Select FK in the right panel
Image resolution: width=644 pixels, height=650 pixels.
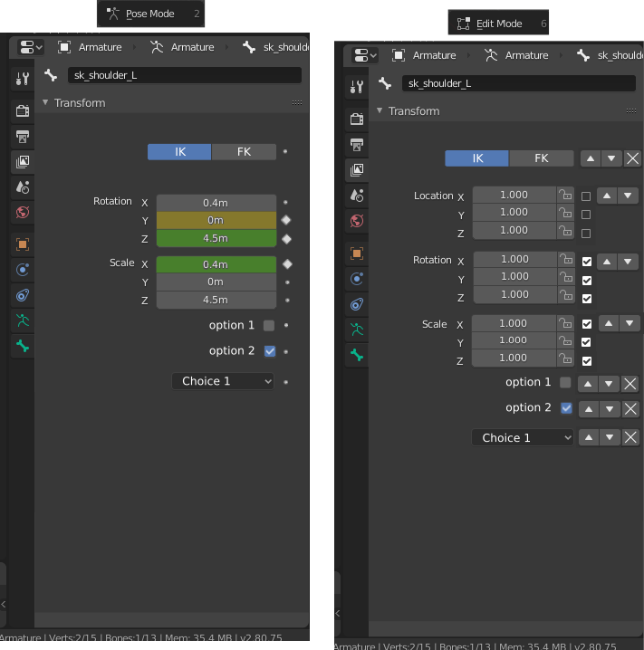[541, 158]
